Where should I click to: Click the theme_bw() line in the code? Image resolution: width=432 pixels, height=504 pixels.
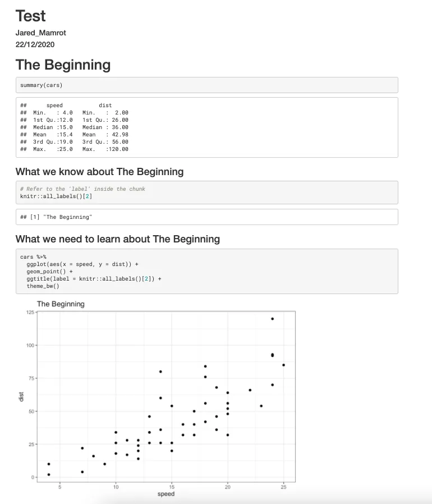pyautogui.click(x=43, y=286)
